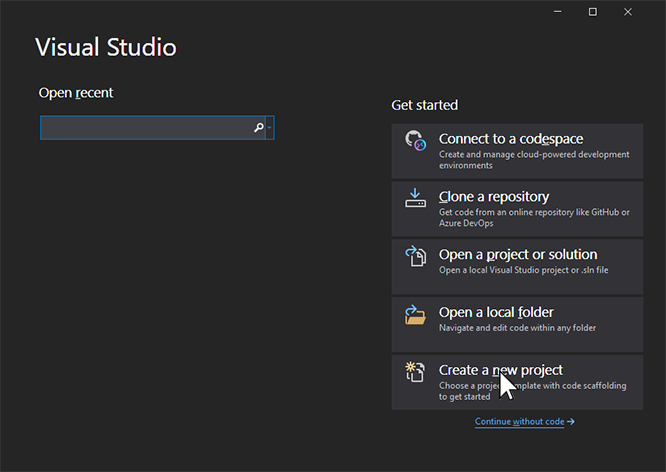This screenshot has height=472, width=666.
Task: Minimize the Visual Studio start window
Action: click(x=558, y=12)
